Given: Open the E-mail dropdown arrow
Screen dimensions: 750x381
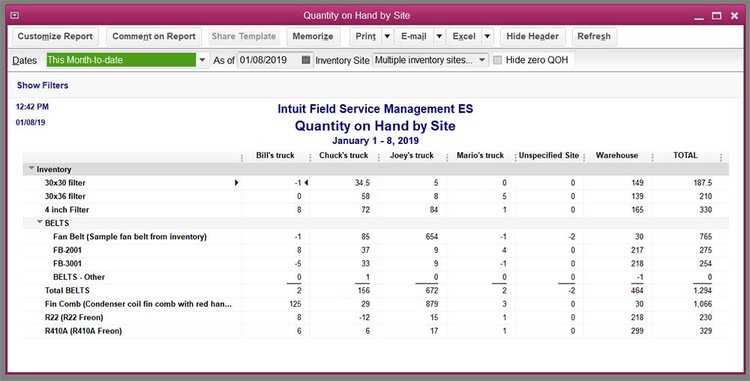Looking at the screenshot, I should pyautogui.click(x=439, y=36).
